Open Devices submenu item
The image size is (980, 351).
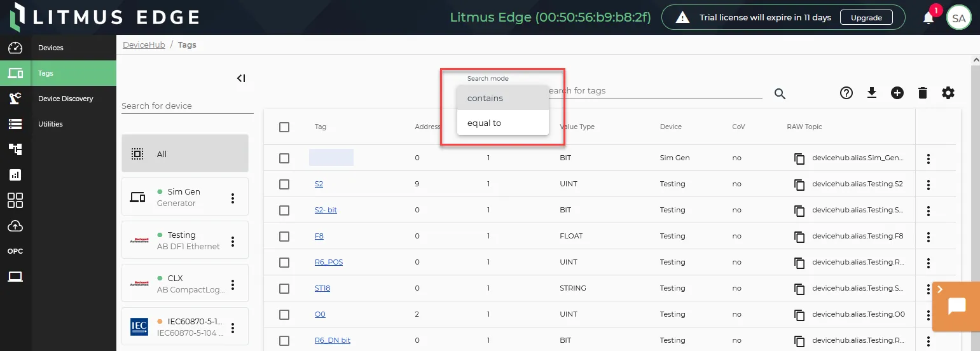point(74,48)
